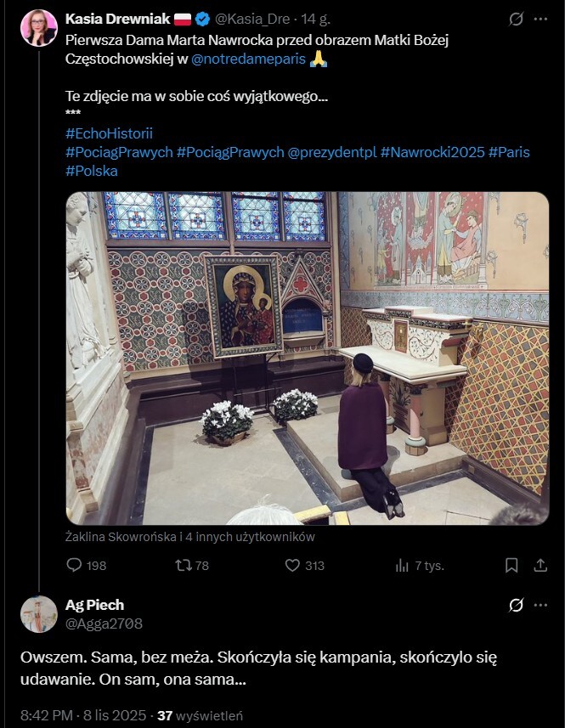This screenshot has width=565, height=728.
Task: Click Grok icon on Ag Piech's reply
Action: [515, 606]
